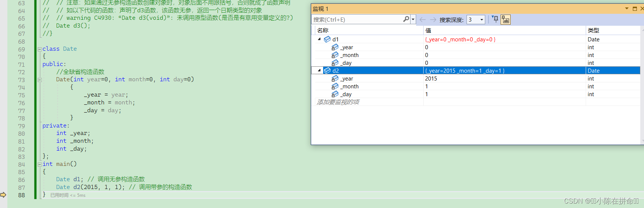Click the 值 column header
644x208 pixels.
pos(504,30)
